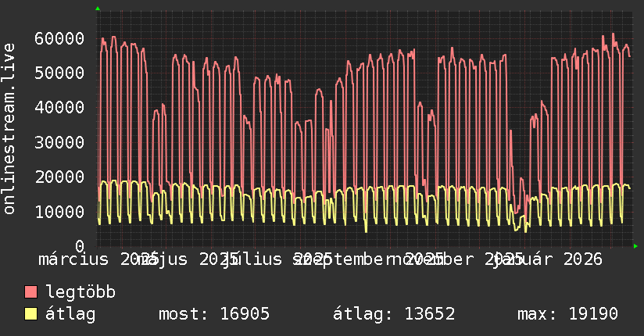The image size is (644, 336).
Task: Click the 60000 y-axis label
Action: point(59,38)
